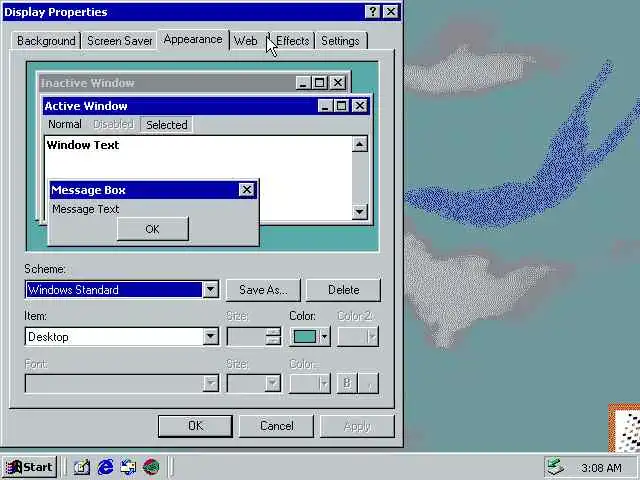Click the Cancel button
640x480 pixels.
pyautogui.click(x=276, y=426)
